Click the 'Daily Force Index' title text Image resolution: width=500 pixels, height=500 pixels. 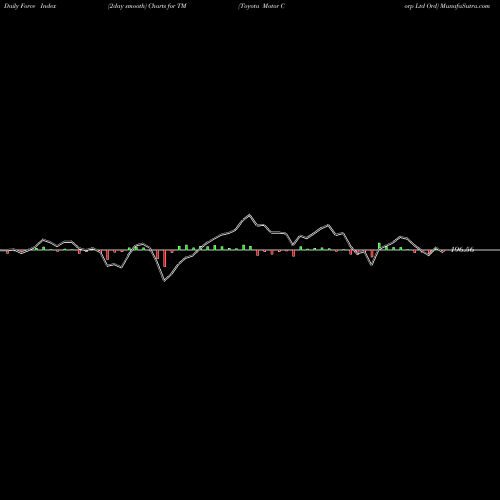(30, 6)
